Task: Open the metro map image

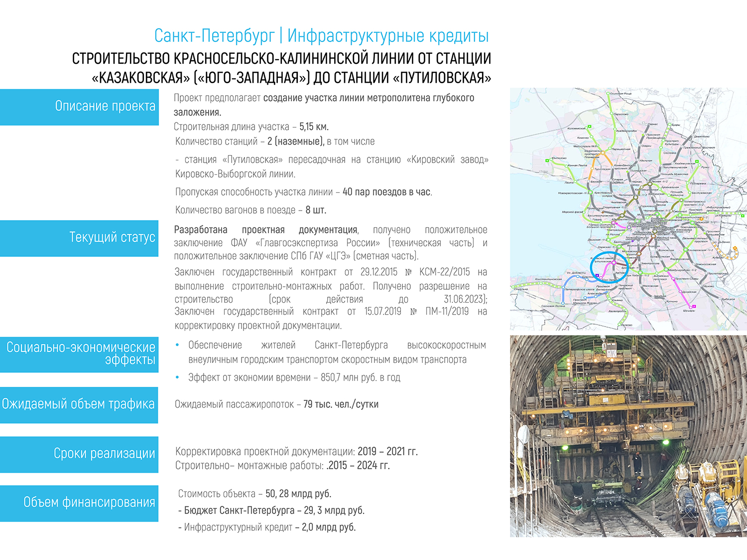Action: 628,209
